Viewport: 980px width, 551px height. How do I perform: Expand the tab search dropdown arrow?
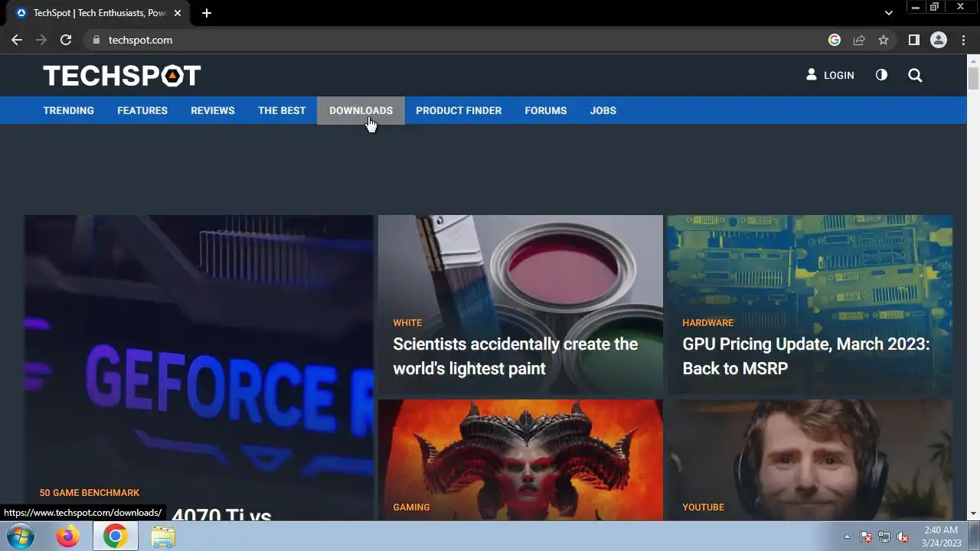point(888,13)
